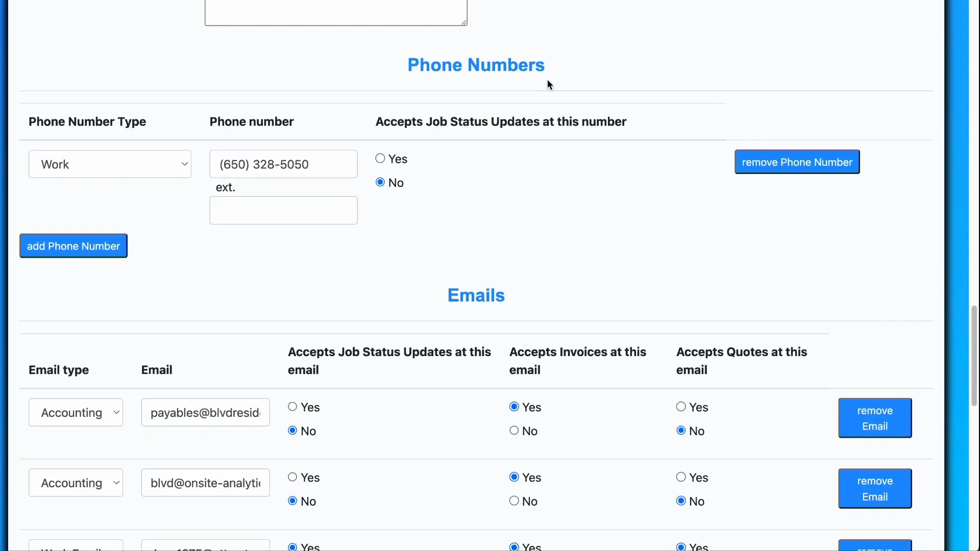Screen dimensions: 980x551
Task: Enable Yes for job status updates on payables email
Action: coord(292,406)
